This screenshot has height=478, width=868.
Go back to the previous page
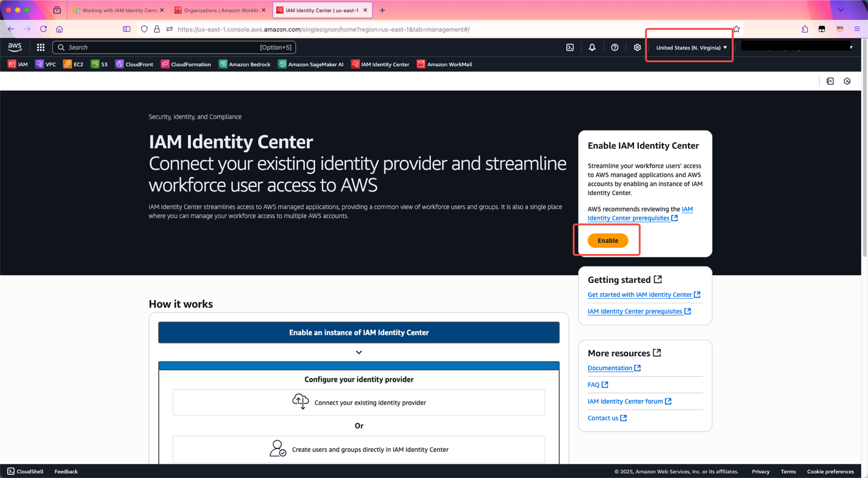click(x=11, y=29)
